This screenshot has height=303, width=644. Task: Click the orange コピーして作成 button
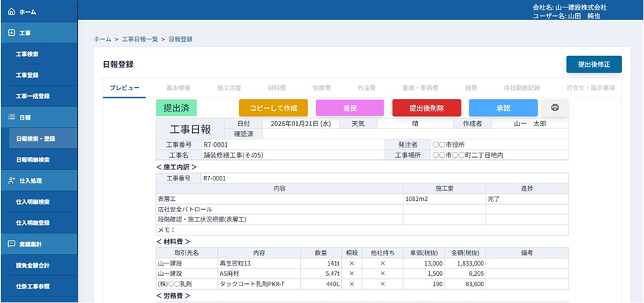pos(273,108)
